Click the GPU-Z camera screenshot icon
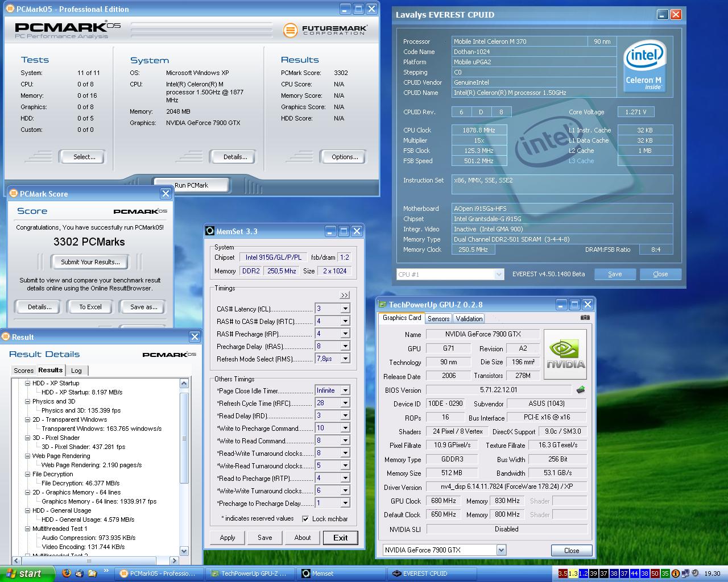The width and height of the screenshot is (728, 582). [585, 318]
